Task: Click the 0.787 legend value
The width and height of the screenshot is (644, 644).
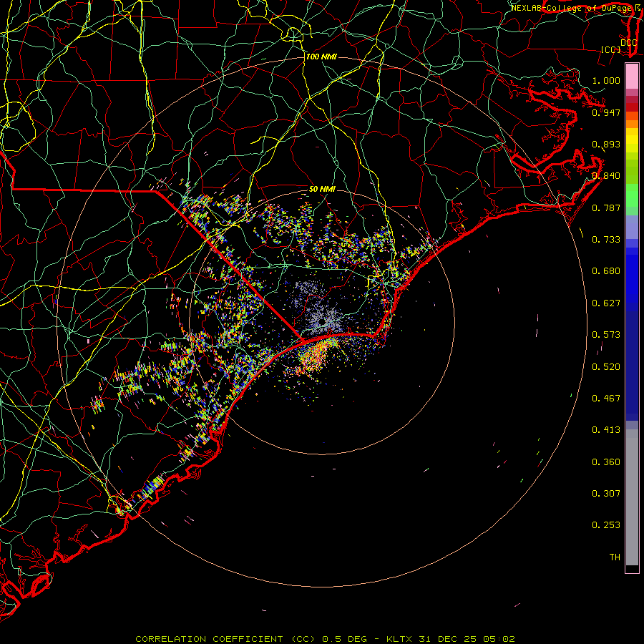Action: (606, 208)
